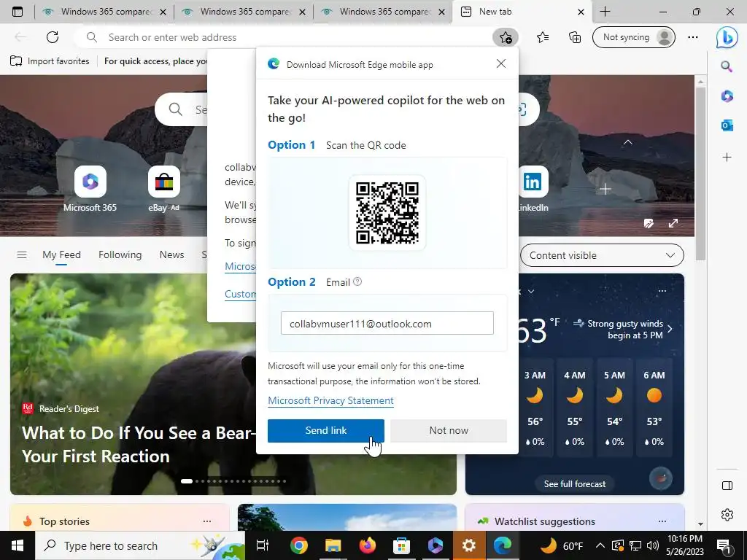Viewport: 747px width, 560px height.
Task: Click See full forecast
Action: (x=575, y=484)
